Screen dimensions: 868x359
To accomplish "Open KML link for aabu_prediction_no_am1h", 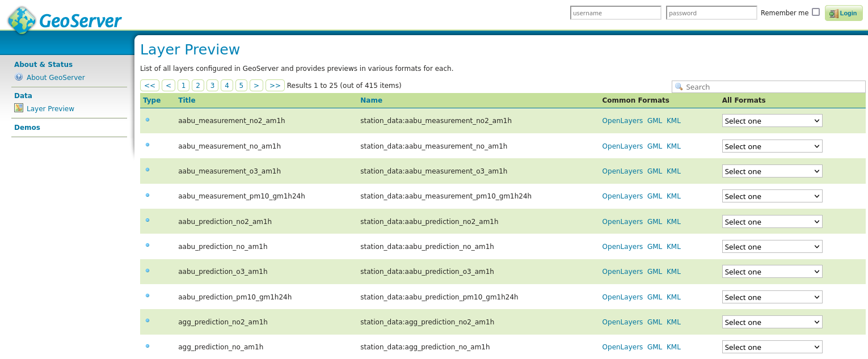I will [673, 246].
